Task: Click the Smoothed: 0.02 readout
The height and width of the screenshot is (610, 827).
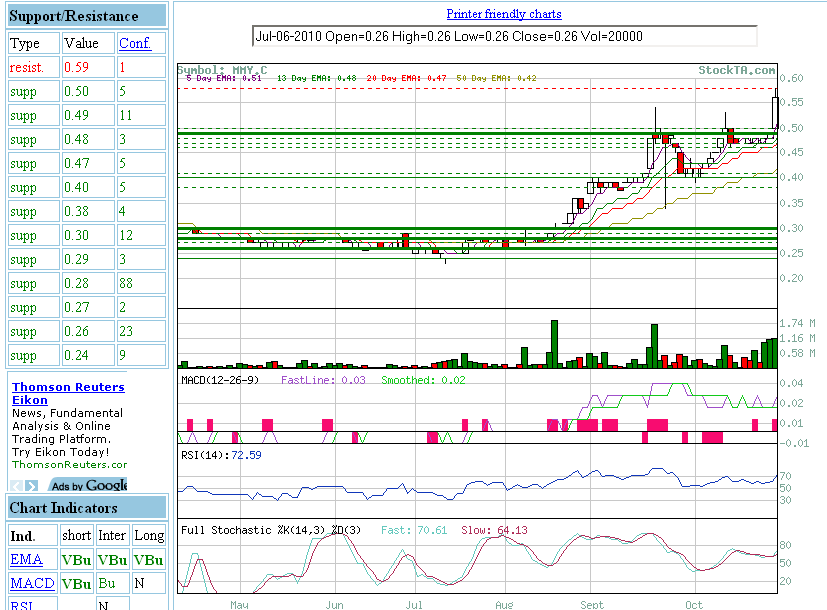Action: (424, 380)
